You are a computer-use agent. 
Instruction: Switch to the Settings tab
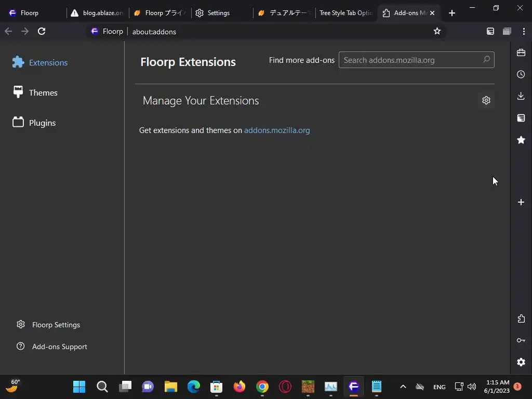point(222,13)
